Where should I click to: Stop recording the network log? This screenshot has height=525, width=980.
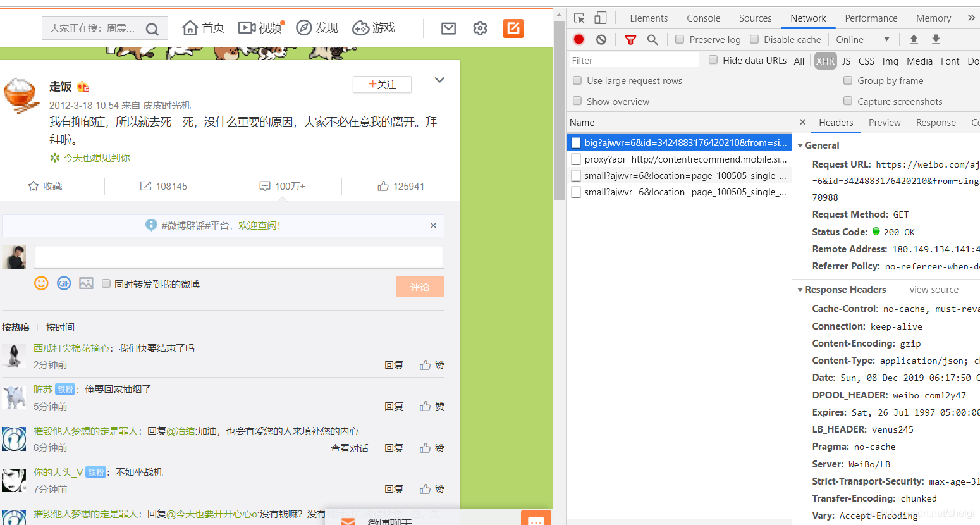[579, 39]
